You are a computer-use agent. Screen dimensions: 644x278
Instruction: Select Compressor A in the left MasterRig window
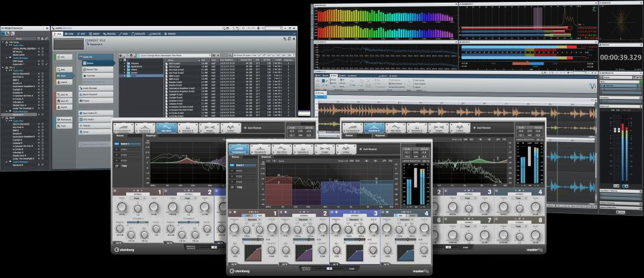coord(123,128)
